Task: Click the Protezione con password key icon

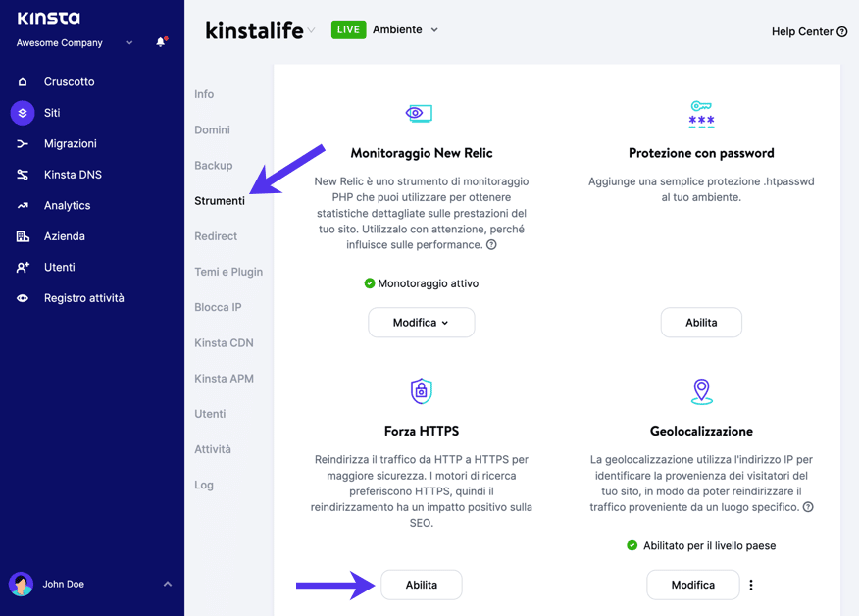Action: pos(701,111)
